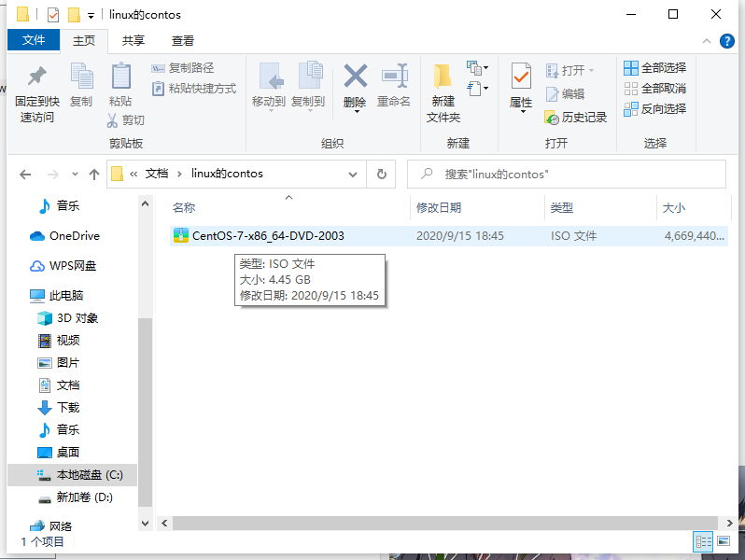745x560 pixels.
Task: Click the red X Delete icon
Action: coord(356,76)
